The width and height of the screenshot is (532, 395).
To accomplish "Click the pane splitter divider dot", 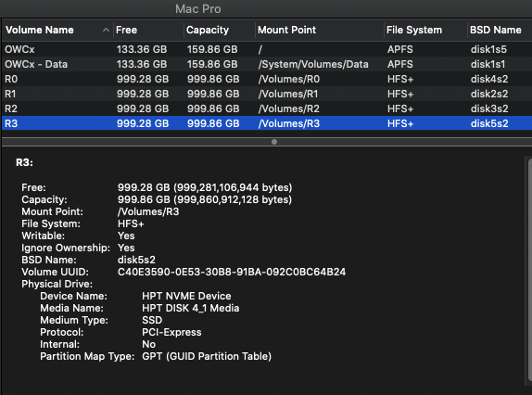I will [274, 142].
